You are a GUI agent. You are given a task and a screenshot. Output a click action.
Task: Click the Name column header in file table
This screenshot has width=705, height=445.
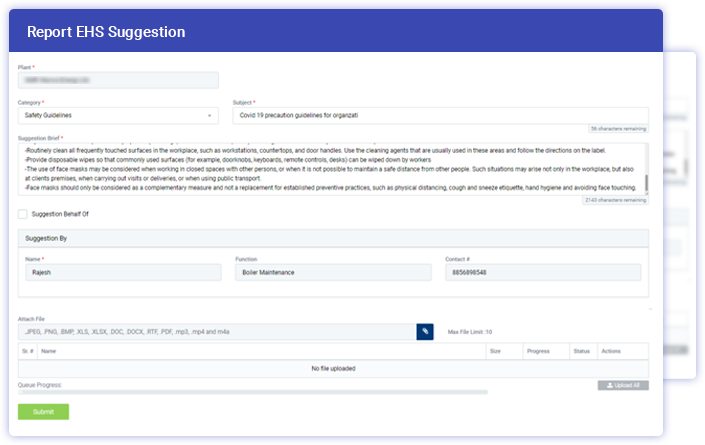49,352
